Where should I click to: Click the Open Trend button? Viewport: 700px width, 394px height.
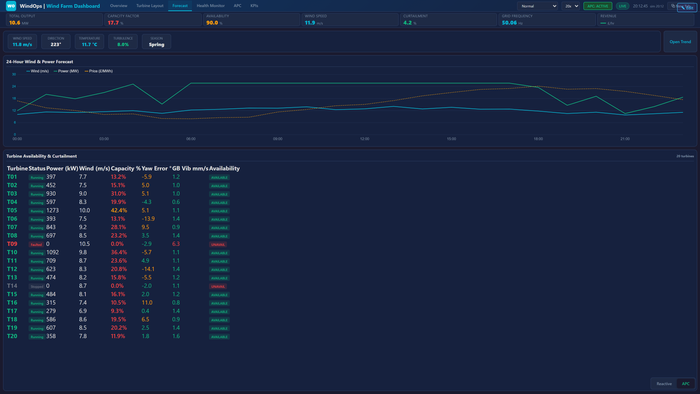[x=680, y=42]
